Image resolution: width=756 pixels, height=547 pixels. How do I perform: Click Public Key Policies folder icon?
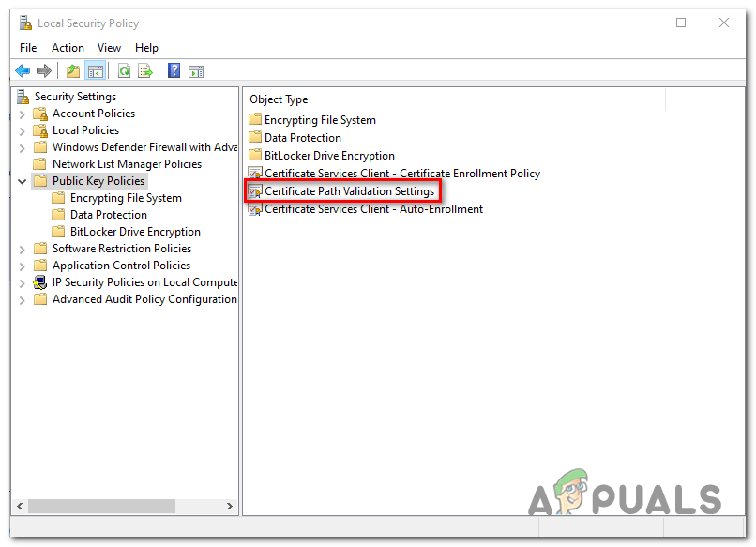click(40, 181)
